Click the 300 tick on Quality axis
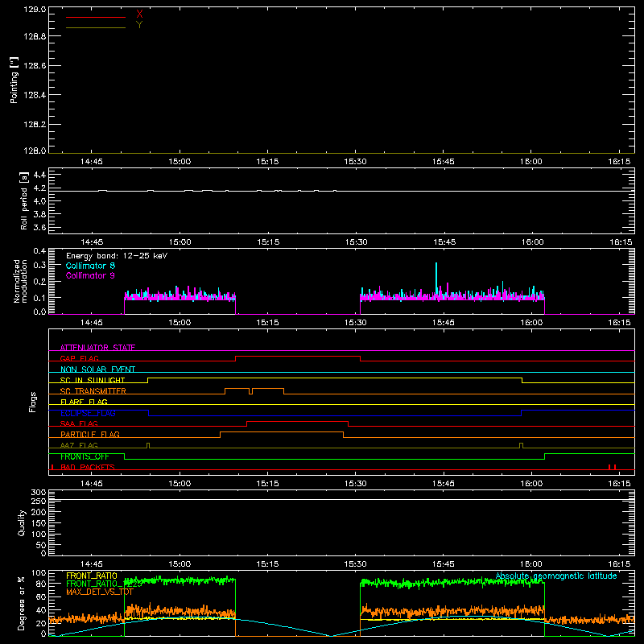The height and width of the screenshot is (644, 644). [39, 493]
